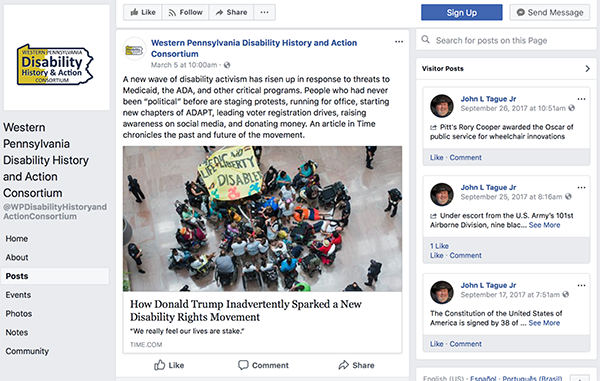The width and height of the screenshot is (600, 381).
Task: Select Posts in page sidebar
Action: coord(55,276)
